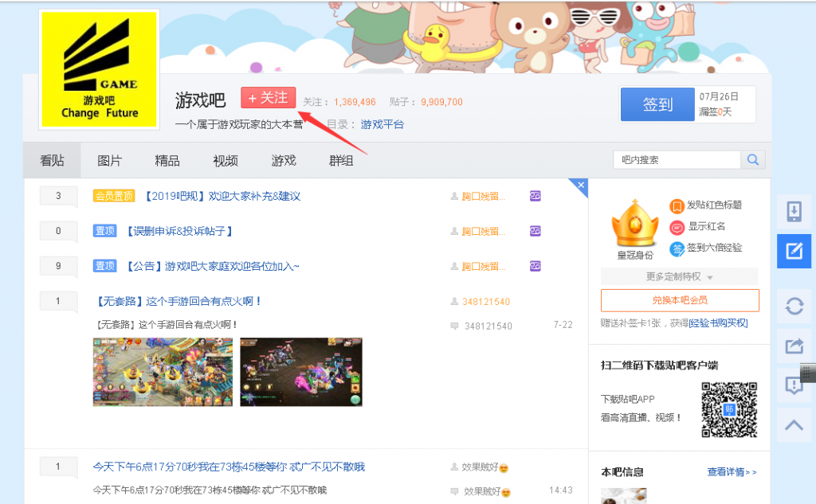Click post count 9,909,700
Viewport: 816px width, 504px height.
[x=441, y=102]
